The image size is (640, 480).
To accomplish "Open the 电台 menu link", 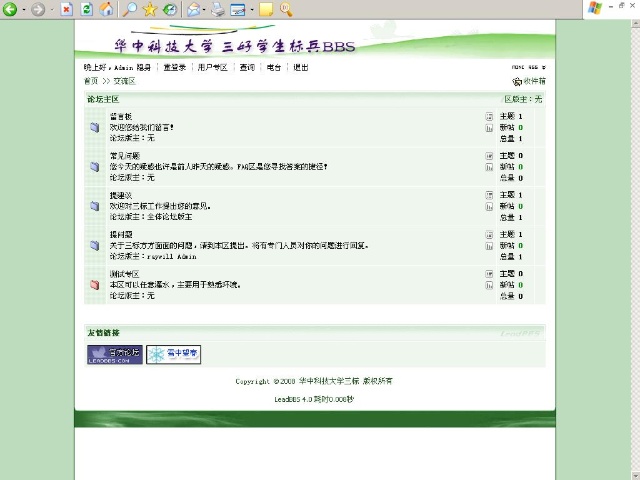I will pyautogui.click(x=274, y=67).
